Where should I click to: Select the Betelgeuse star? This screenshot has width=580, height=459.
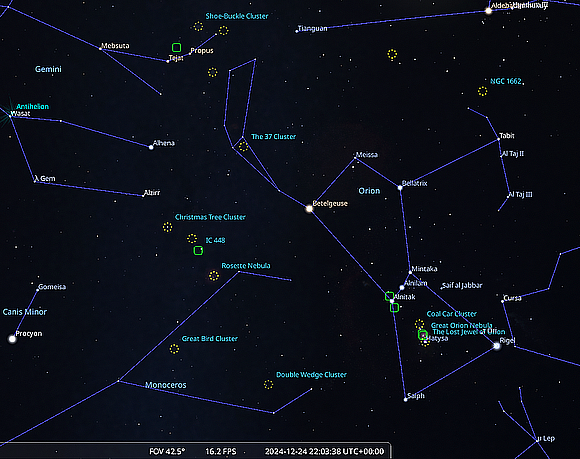pyautogui.click(x=309, y=209)
